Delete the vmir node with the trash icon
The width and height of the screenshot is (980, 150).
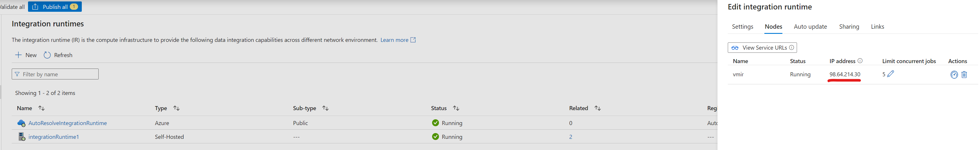click(964, 75)
